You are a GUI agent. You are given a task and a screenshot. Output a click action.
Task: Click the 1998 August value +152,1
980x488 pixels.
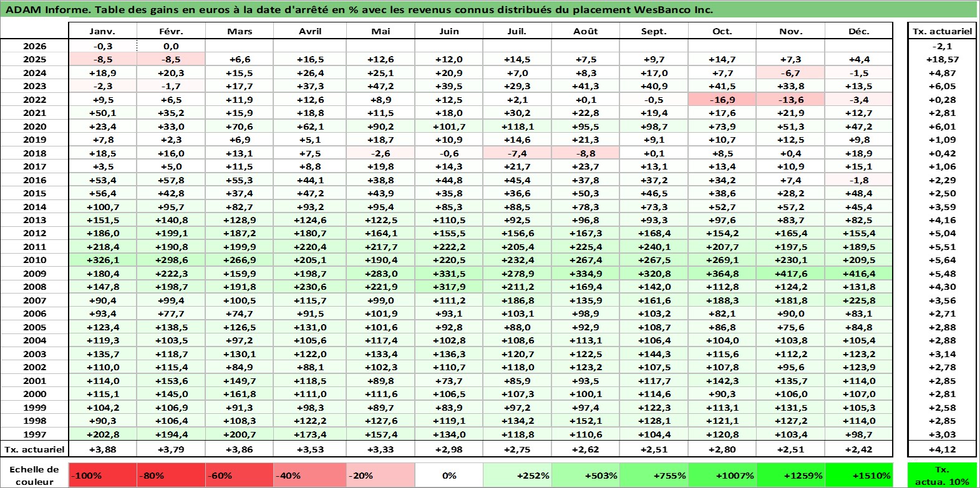tap(585, 421)
